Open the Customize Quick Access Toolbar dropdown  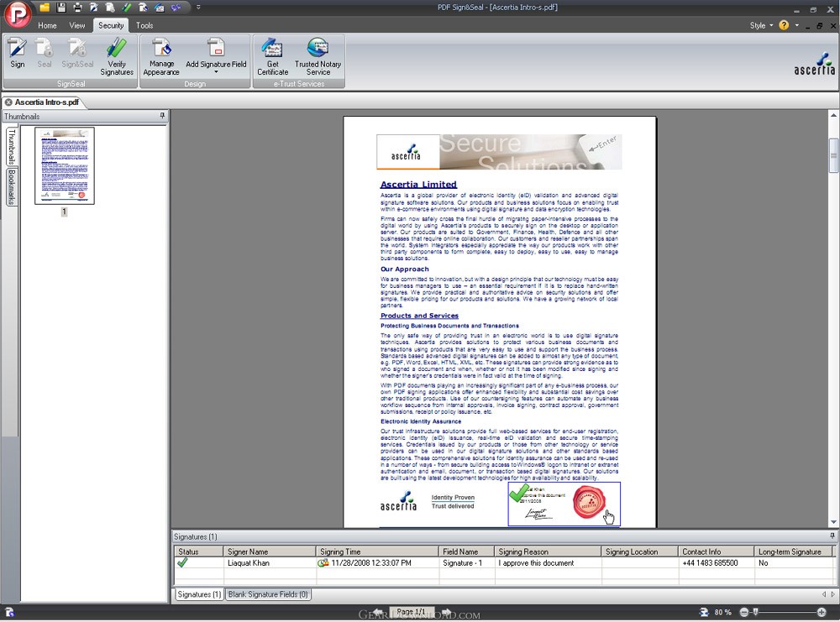[x=198, y=8]
